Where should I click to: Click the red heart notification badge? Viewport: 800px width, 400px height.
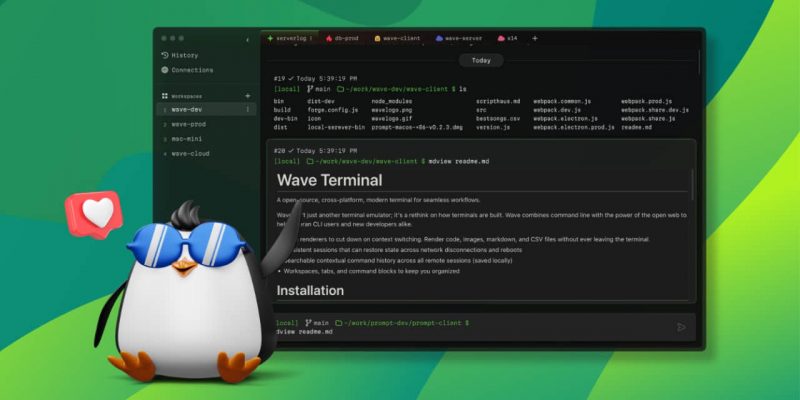coord(95,214)
